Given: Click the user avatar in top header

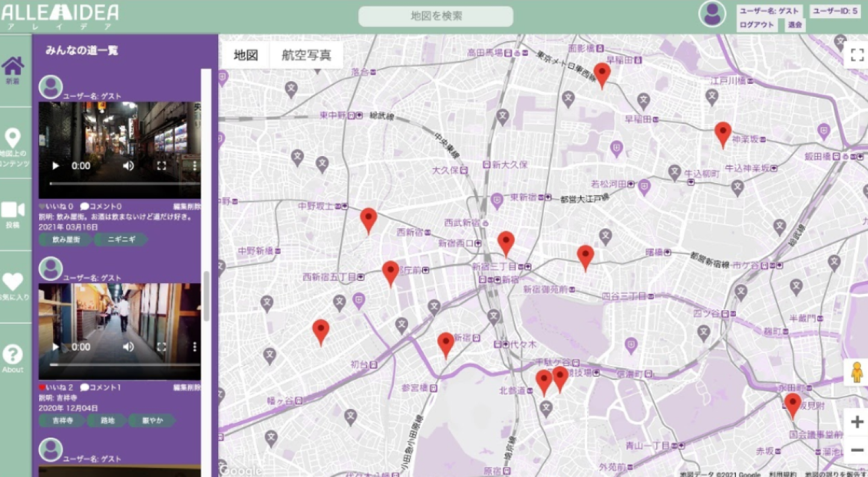Looking at the screenshot, I should [x=712, y=14].
